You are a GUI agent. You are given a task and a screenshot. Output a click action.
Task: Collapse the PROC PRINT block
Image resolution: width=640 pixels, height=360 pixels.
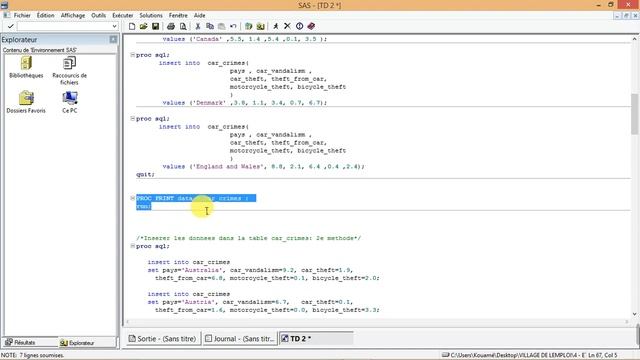pos(132,198)
